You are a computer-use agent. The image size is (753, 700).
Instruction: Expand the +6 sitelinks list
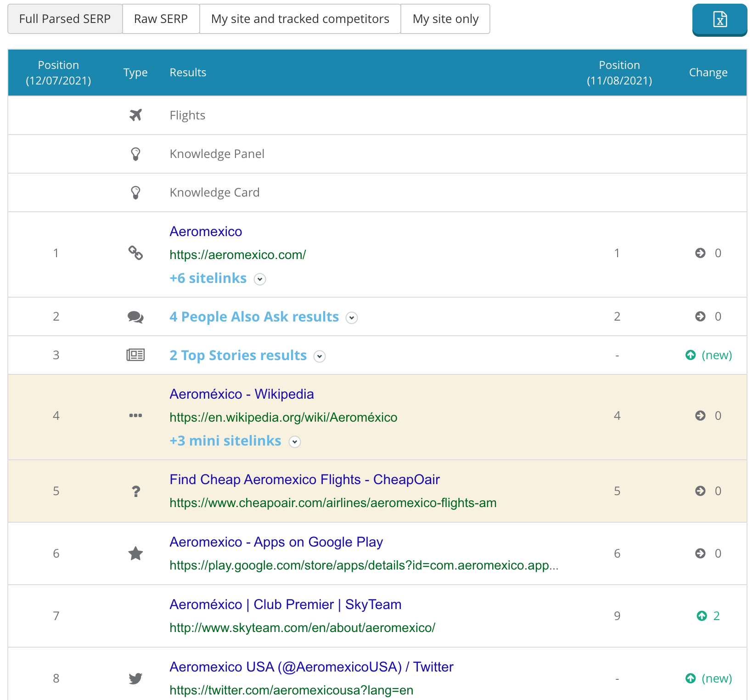coord(260,279)
